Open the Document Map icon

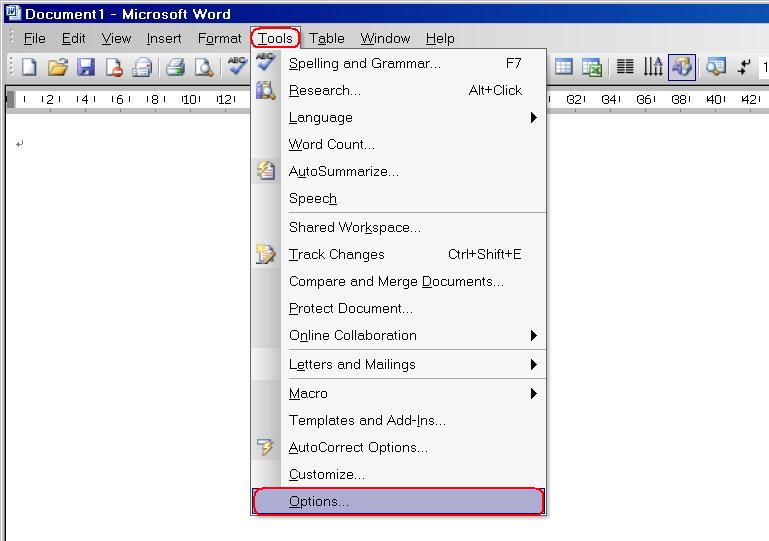[716, 67]
